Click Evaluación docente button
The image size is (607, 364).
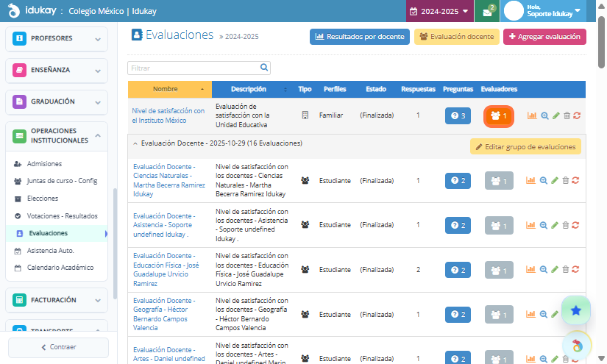pyautogui.click(x=457, y=37)
